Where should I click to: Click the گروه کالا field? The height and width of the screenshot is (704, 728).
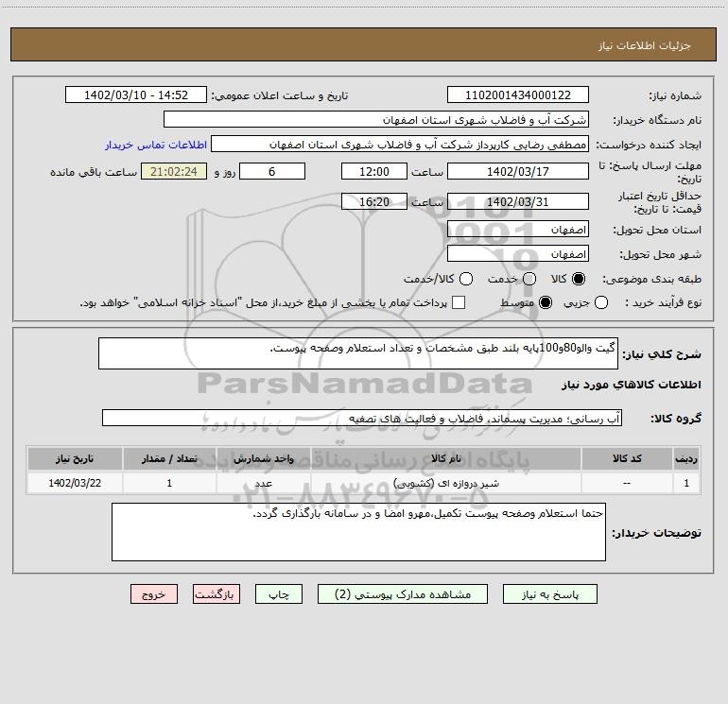click(x=362, y=418)
